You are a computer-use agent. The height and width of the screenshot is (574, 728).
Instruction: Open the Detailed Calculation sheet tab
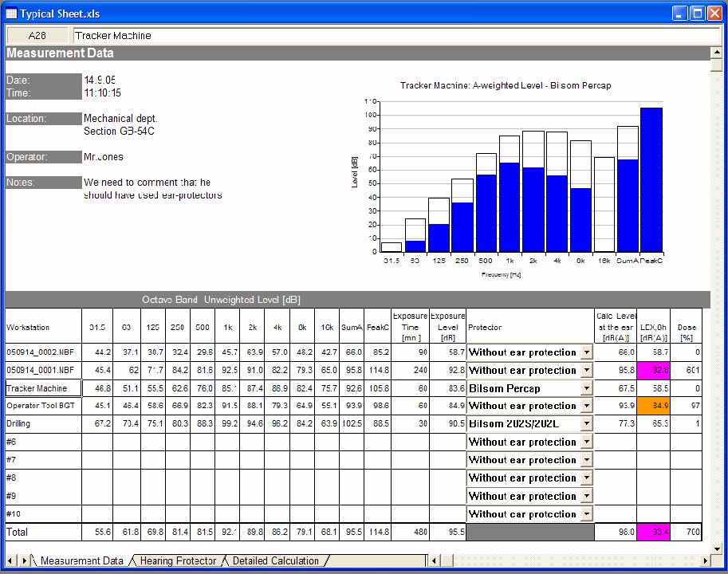tap(276, 560)
